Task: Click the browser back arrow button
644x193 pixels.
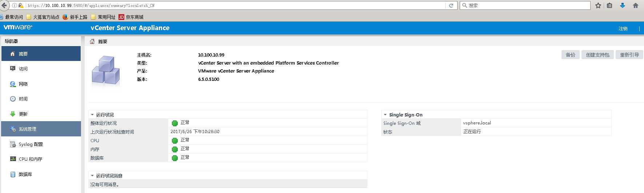Action: (x=4, y=5)
